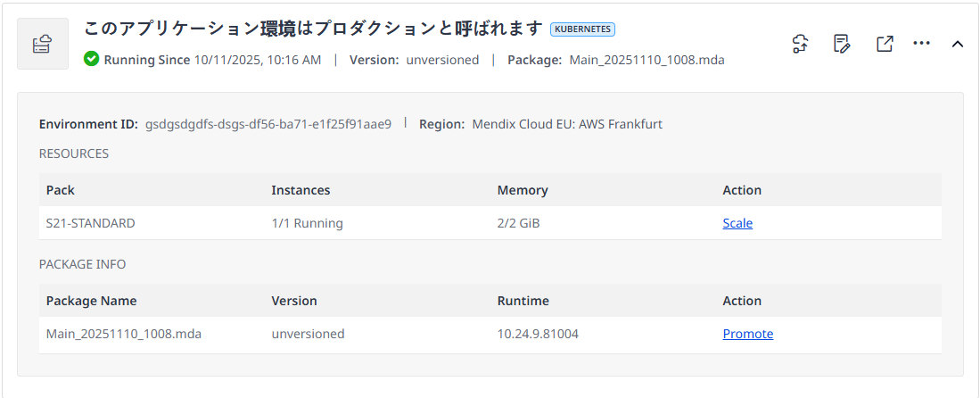Click the Scale link
980x398 pixels.
(x=737, y=223)
